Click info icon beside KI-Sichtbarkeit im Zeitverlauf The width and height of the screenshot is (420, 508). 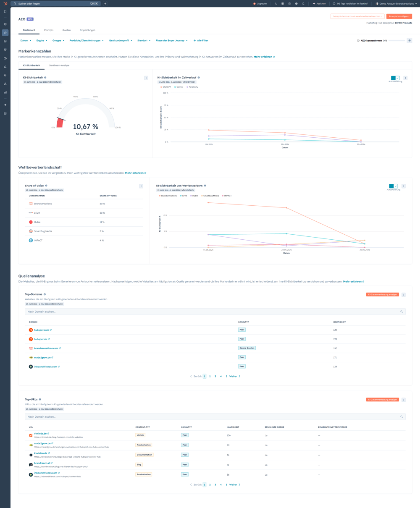tap(199, 78)
